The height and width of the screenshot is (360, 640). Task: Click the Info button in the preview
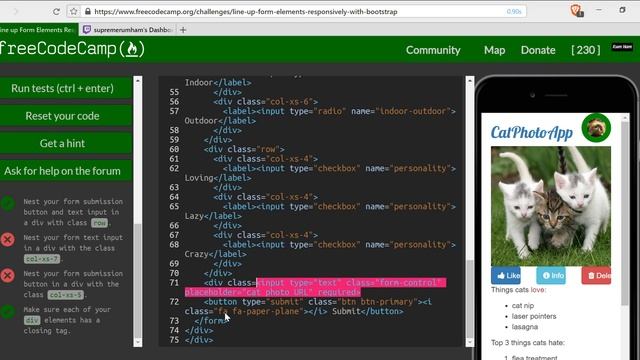(551, 276)
